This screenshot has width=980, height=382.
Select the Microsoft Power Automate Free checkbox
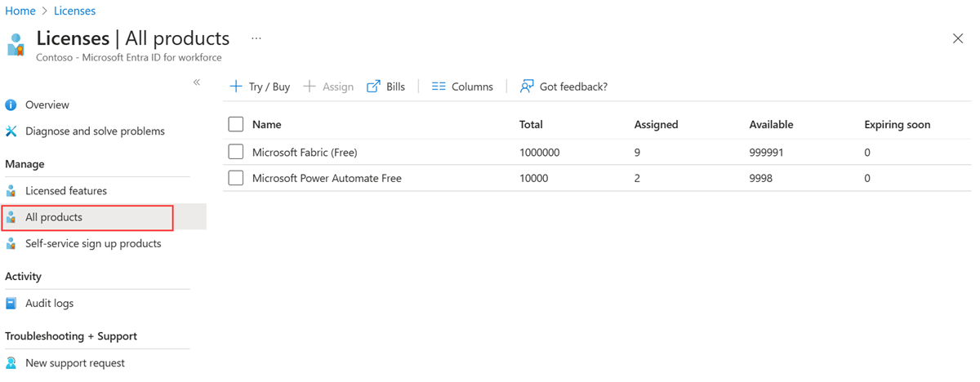[x=236, y=178]
